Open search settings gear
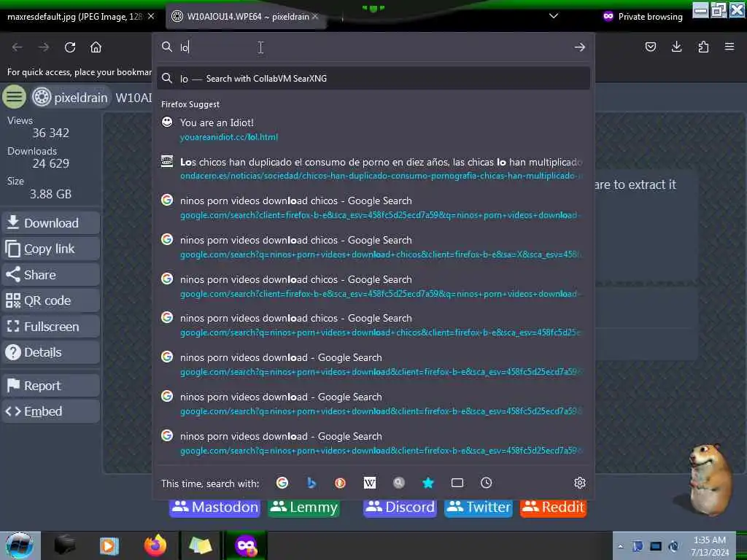The width and height of the screenshot is (747, 560). [x=580, y=483]
